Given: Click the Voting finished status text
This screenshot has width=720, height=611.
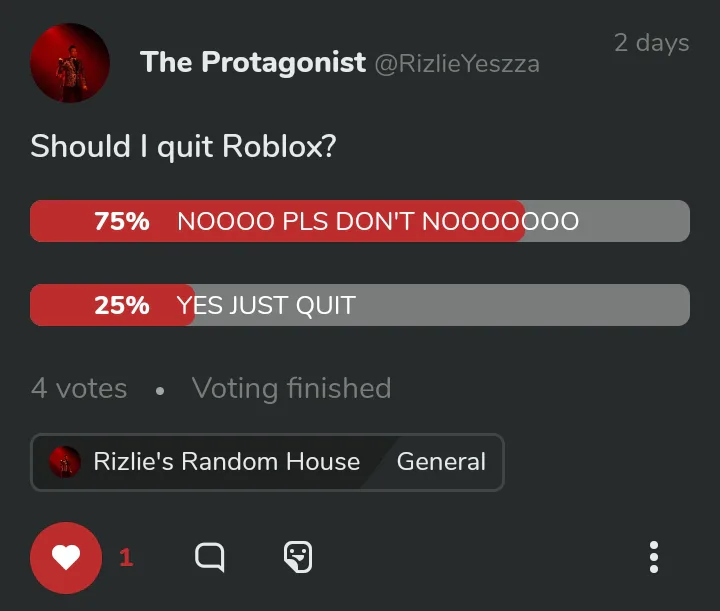Looking at the screenshot, I should point(292,388).
